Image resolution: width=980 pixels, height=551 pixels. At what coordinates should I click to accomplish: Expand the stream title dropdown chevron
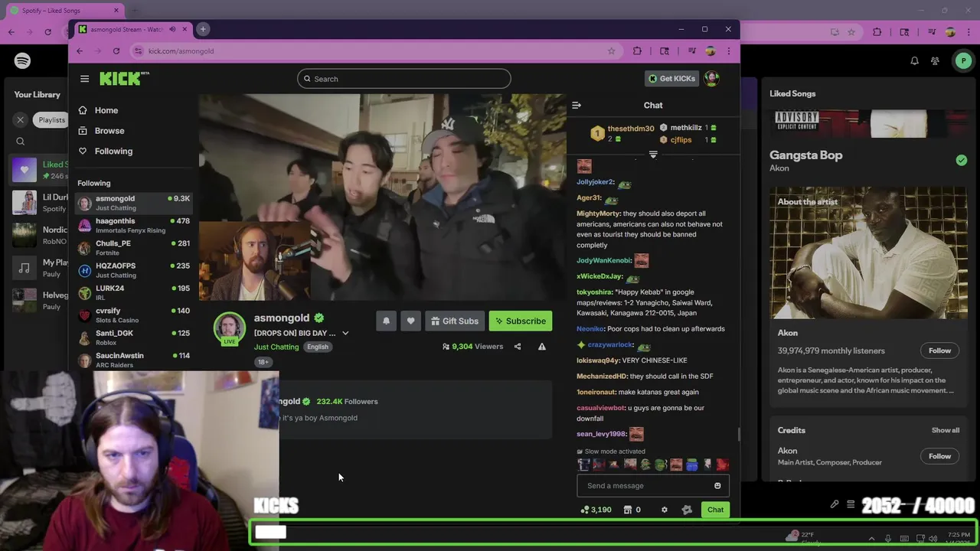click(x=345, y=334)
